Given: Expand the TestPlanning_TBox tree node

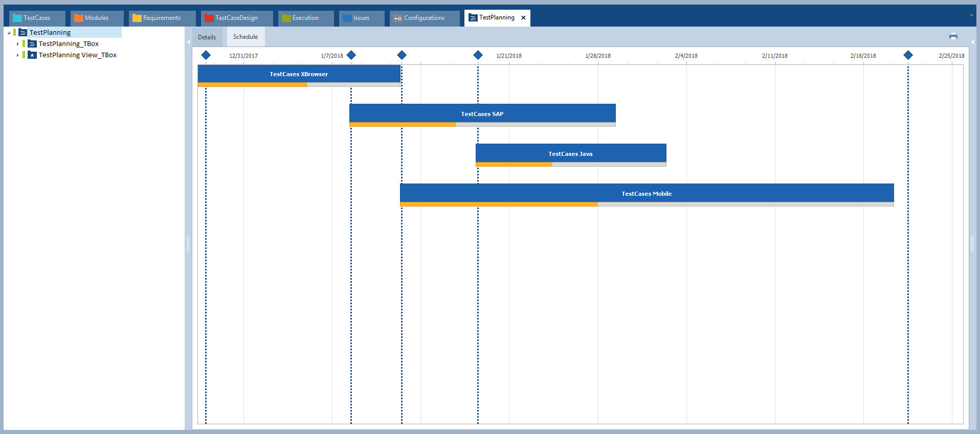Looking at the screenshot, I should pyautogui.click(x=18, y=44).
